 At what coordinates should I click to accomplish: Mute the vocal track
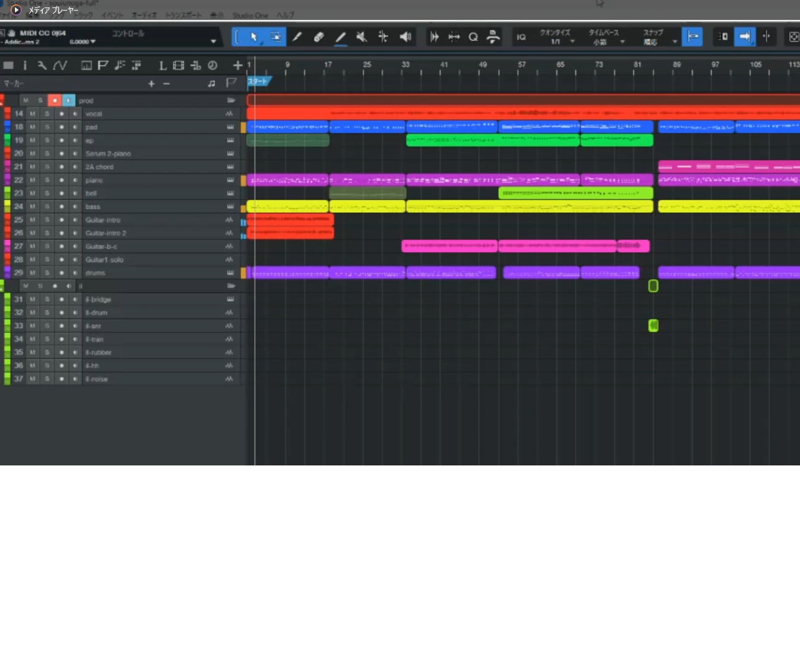point(32,114)
